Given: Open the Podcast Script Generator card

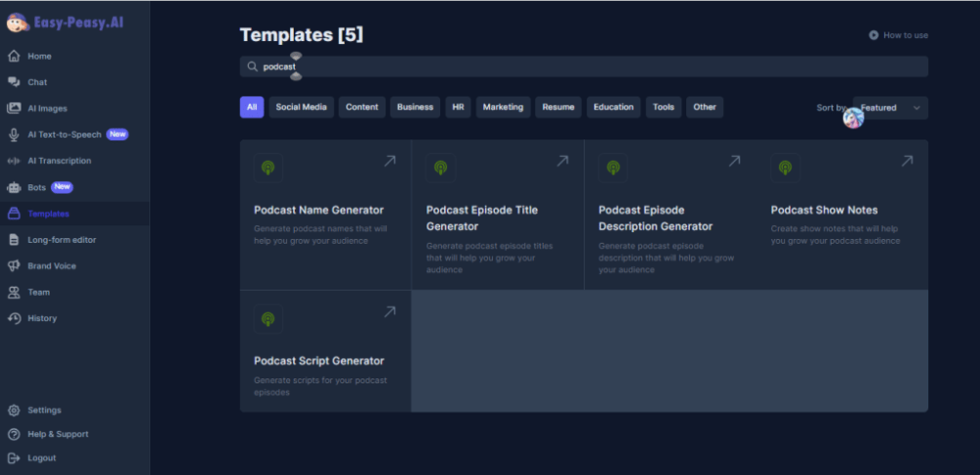Looking at the screenshot, I should tap(325, 351).
